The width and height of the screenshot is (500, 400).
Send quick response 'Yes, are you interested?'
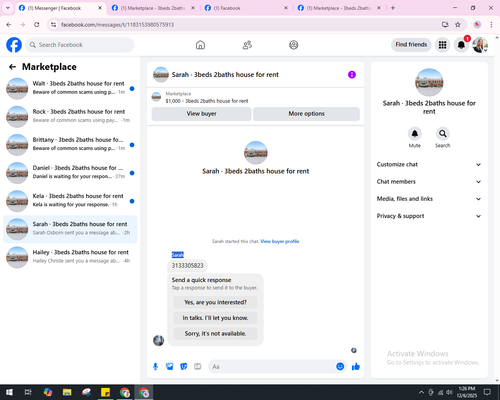215,302
